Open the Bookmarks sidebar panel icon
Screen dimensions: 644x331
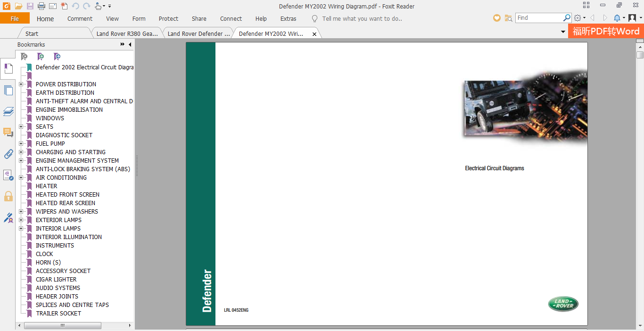tap(8, 69)
